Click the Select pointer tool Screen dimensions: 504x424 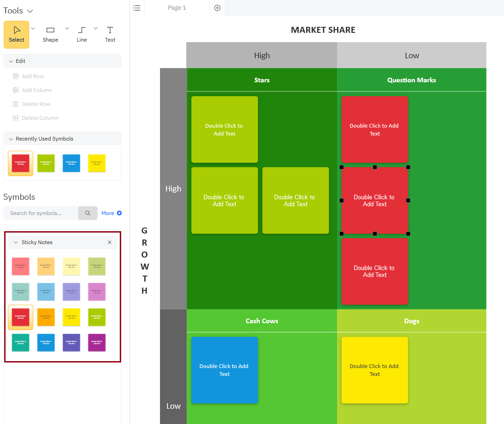point(17,34)
